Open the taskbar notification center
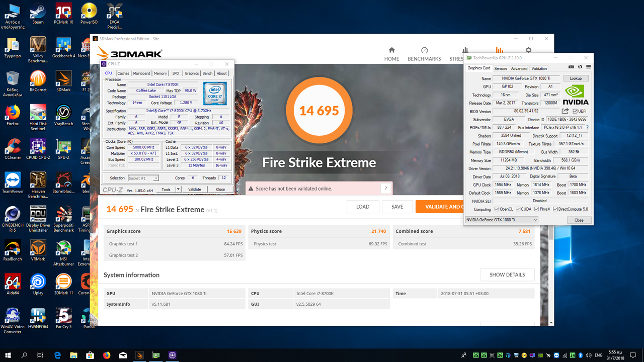644x362 pixels. click(x=633, y=355)
